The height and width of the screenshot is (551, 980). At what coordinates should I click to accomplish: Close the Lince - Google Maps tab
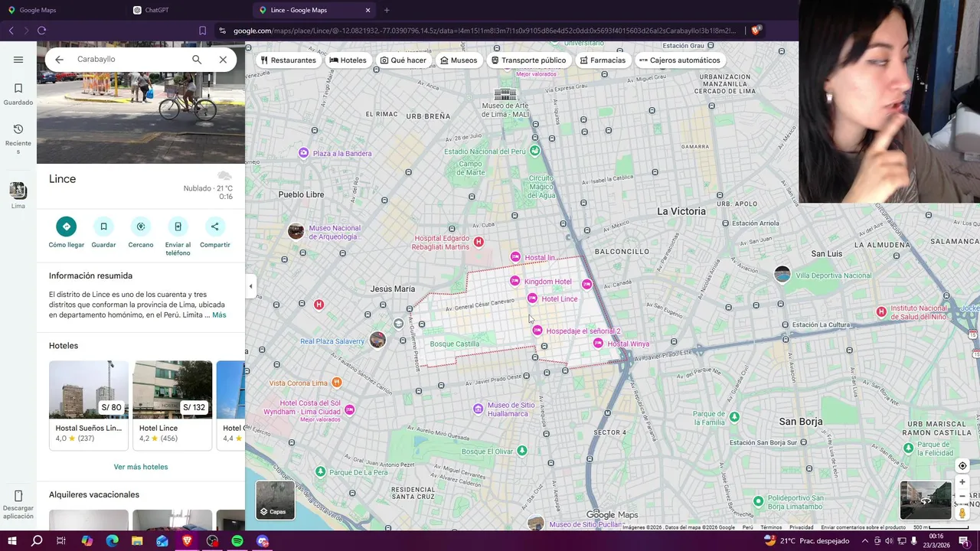pyautogui.click(x=368, y=10)
